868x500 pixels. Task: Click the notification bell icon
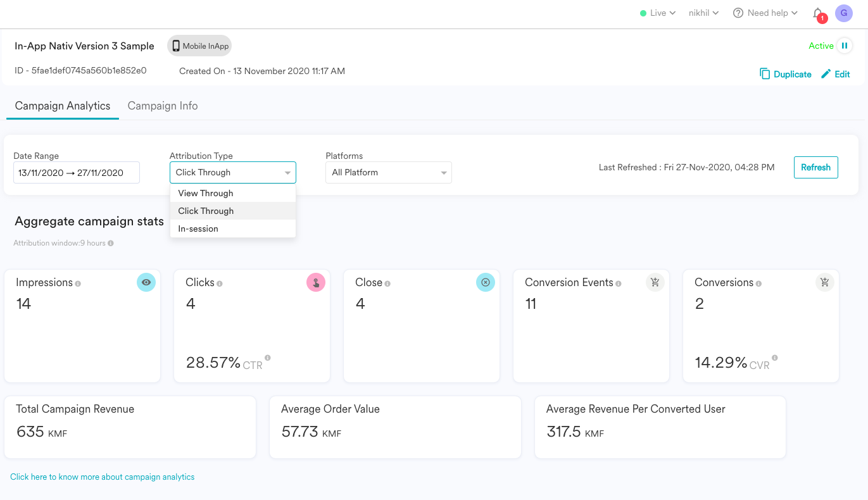click(x=818, y=13)
